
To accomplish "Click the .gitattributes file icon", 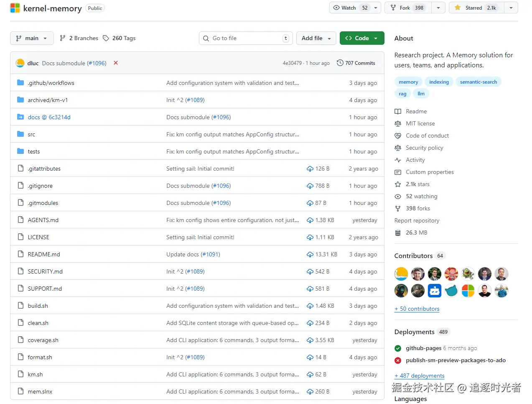I will (20, 168).
